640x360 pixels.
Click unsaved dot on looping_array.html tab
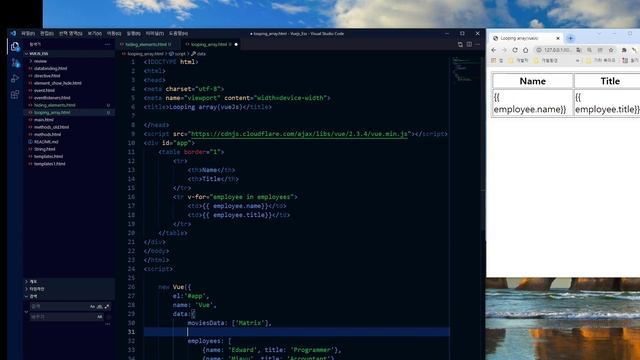pyautogui.click(x=236, y=44)
